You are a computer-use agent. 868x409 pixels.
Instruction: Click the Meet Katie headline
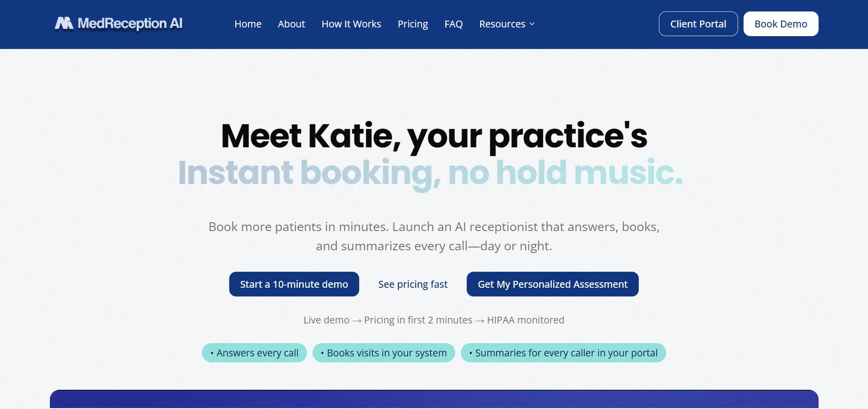click(x=434, y=136)
